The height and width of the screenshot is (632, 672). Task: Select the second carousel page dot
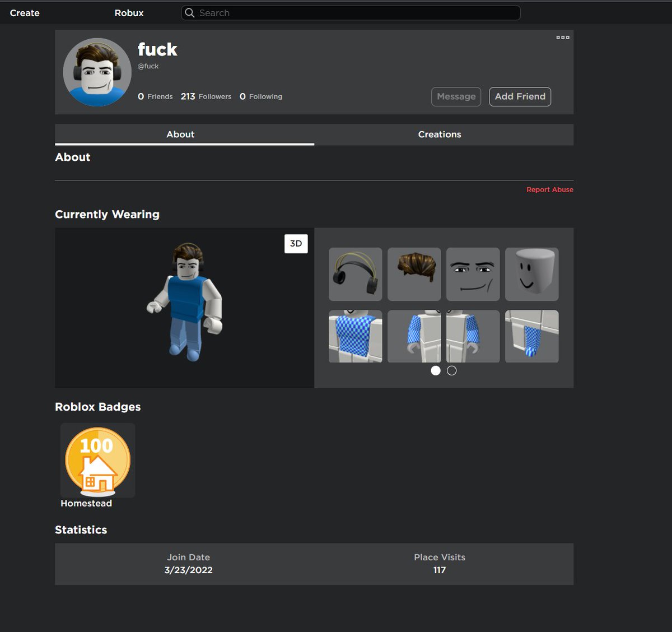[x=452, y=370]
